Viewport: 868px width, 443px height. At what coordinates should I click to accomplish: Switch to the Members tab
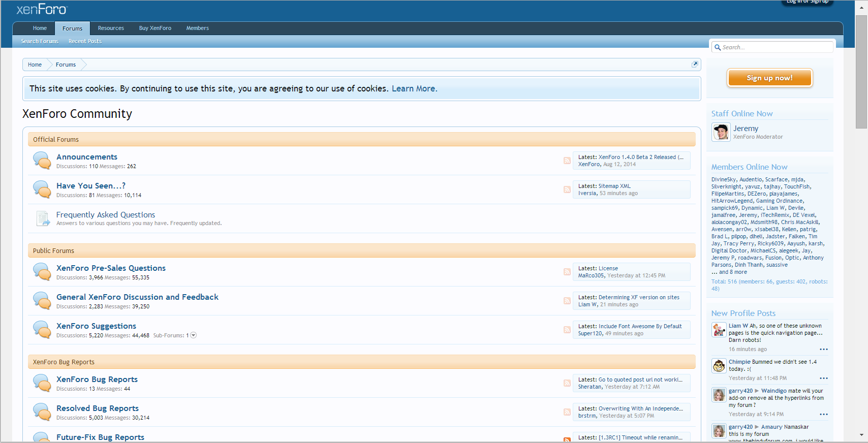(x=197, y=28)
